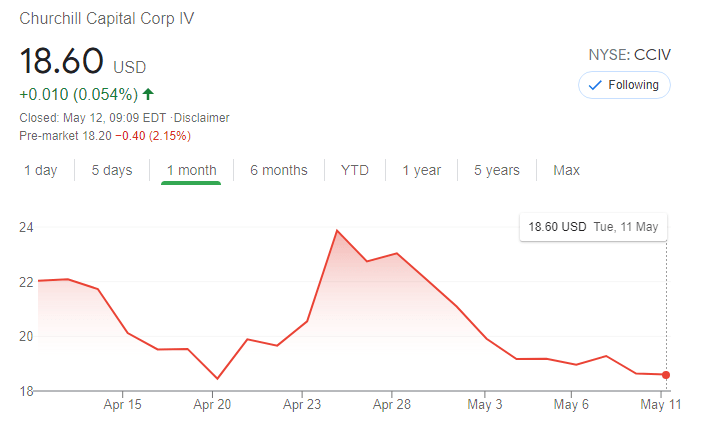This screenshot has width=709, height=425.
Task: Open the Disclaimer link
Action: (202, 118)
